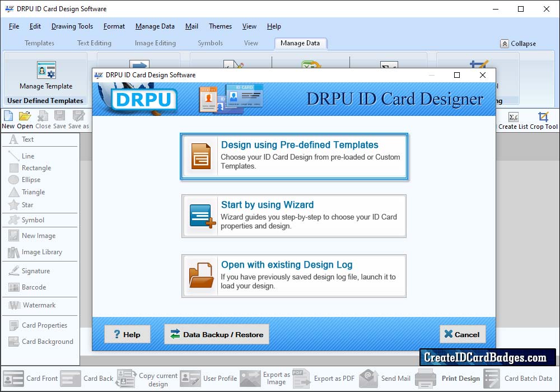Open the Format menu

[x=114, y=26]
